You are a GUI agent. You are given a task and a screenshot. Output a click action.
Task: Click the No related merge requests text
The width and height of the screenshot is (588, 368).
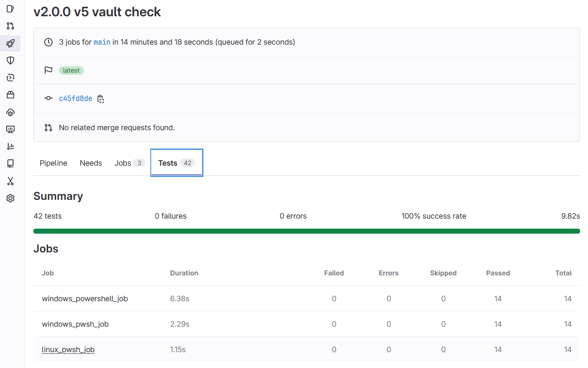point(117,128)
